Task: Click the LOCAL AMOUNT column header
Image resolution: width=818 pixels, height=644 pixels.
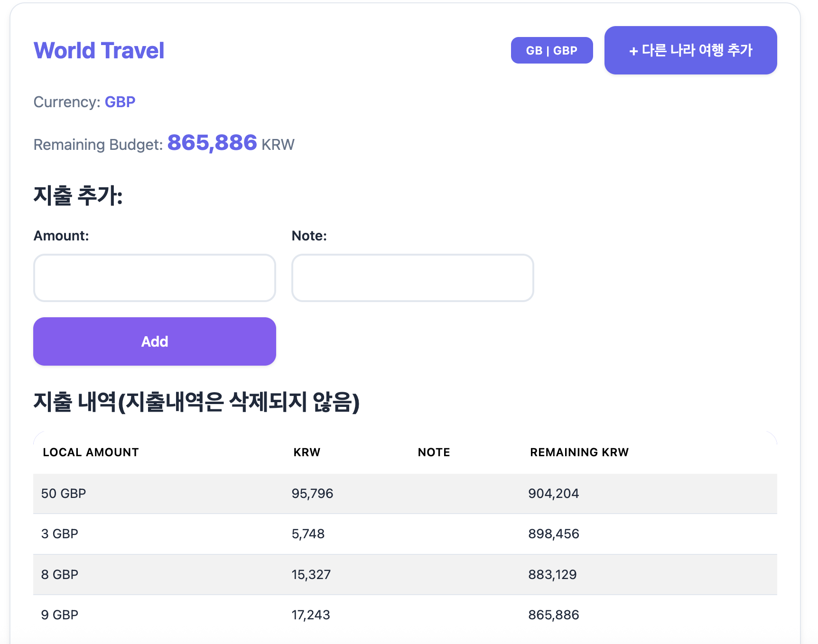Action: pyautogui.click(x=91, y=452)
